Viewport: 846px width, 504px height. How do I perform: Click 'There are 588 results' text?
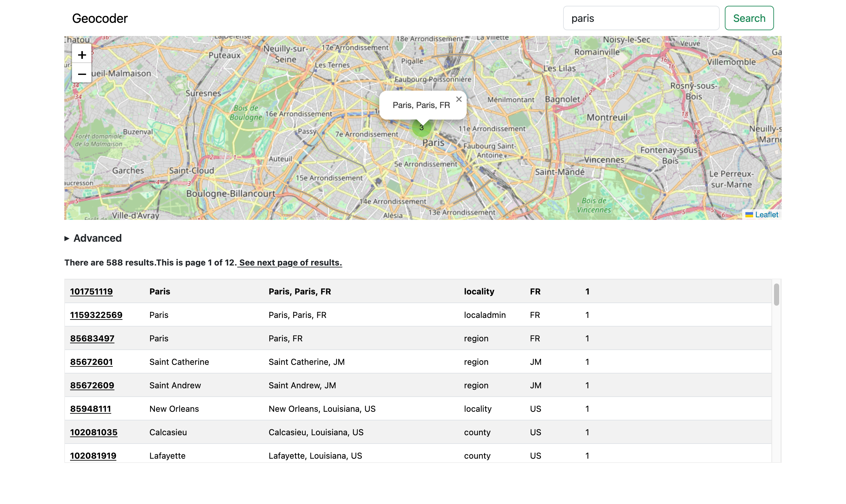(x=110, y=263)
